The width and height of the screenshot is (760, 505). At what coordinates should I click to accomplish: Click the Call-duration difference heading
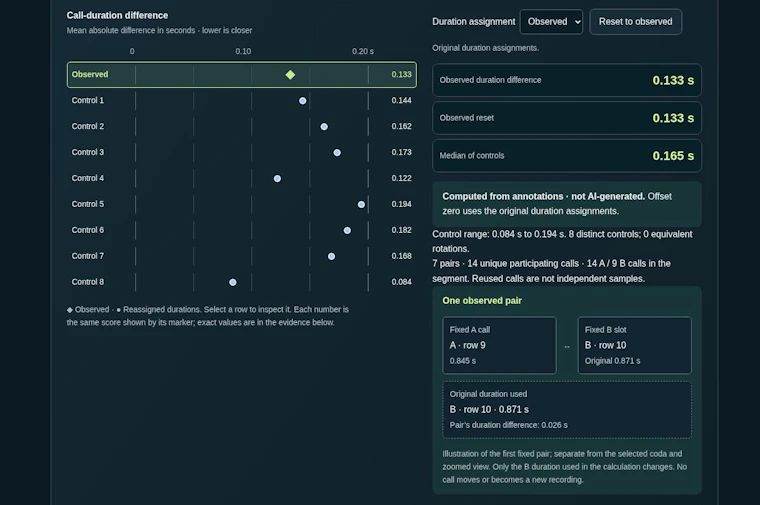(117, 16)
